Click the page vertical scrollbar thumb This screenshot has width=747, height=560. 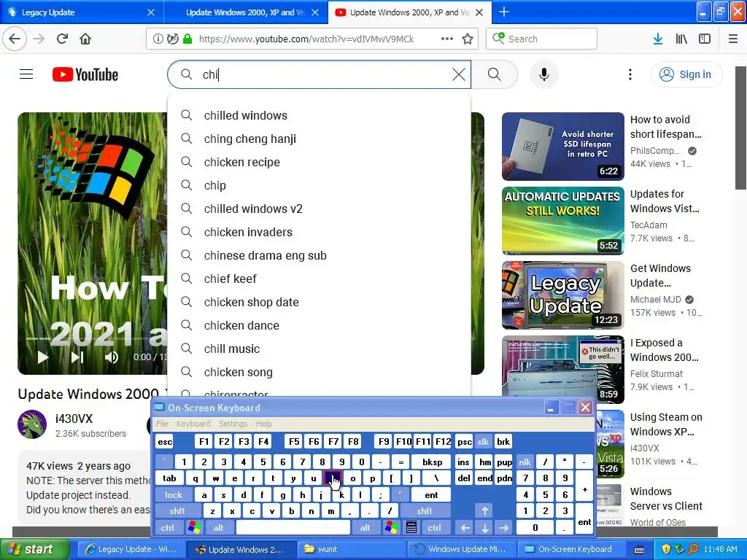(x=740, y=128)
